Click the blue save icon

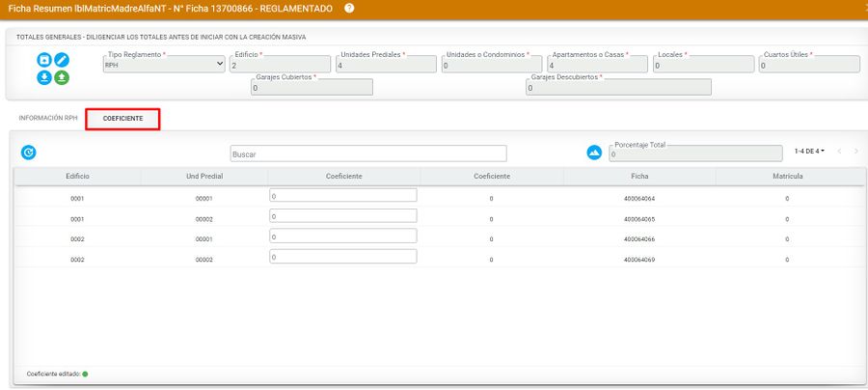44,60
